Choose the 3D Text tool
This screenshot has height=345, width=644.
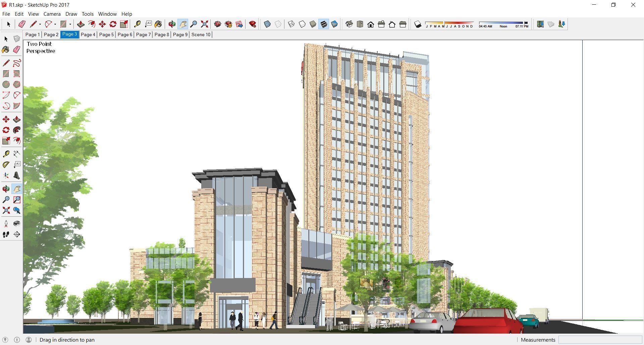(17, 176)
